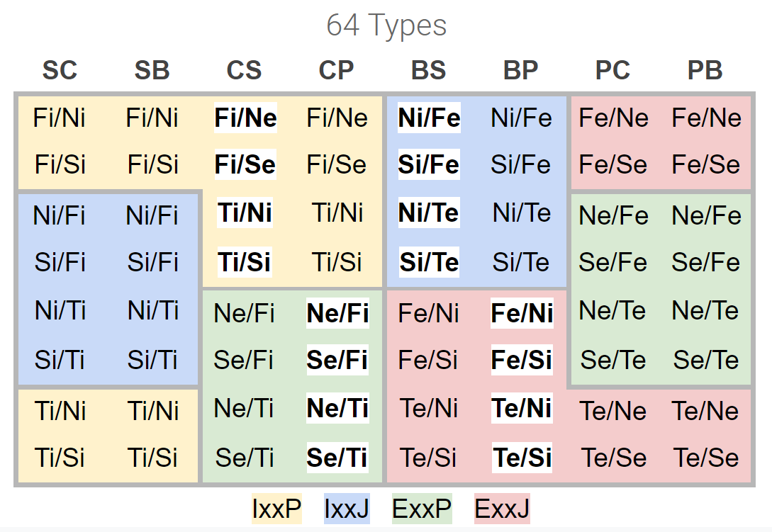Click bold Te/Si cell in BP column
Viewport: 772px width, 532px height.
(x=522, y=458)
